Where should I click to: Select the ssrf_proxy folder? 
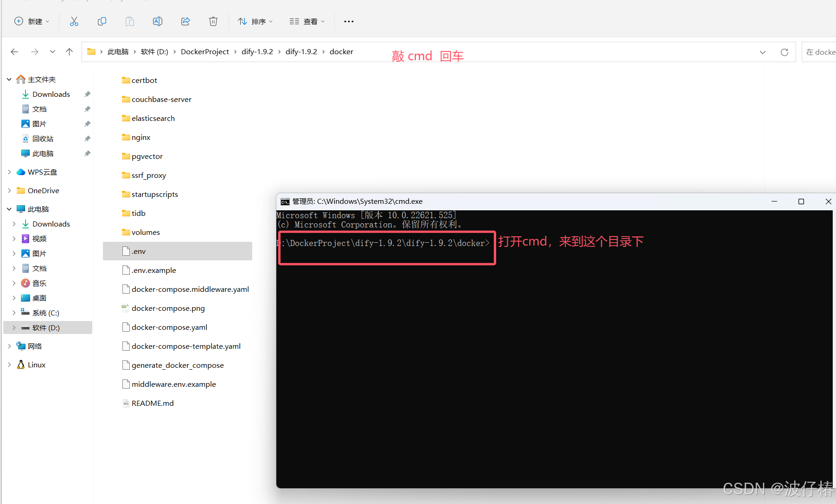click(144, 175)
